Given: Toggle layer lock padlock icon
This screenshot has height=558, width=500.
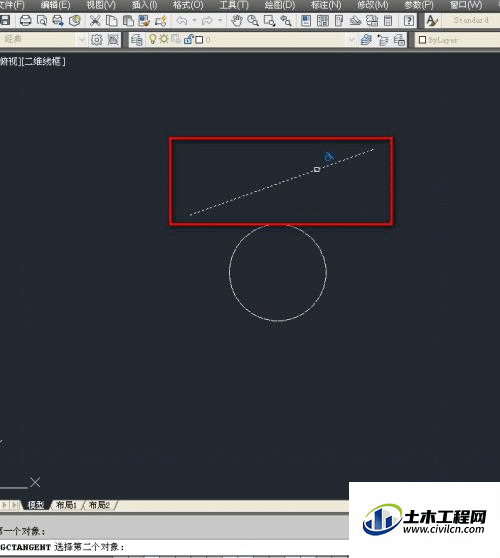Looking at the screenshot, I should (188, 39).
